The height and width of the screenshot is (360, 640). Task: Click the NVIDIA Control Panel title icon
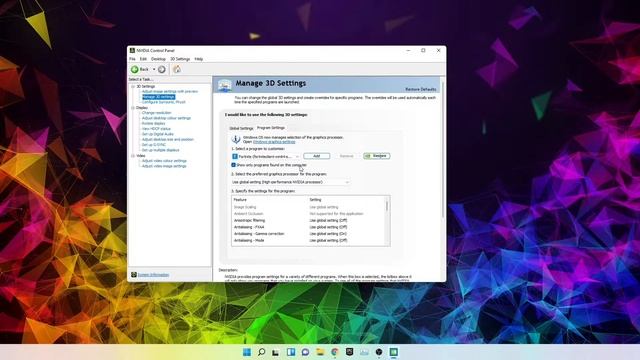(132, 51)
